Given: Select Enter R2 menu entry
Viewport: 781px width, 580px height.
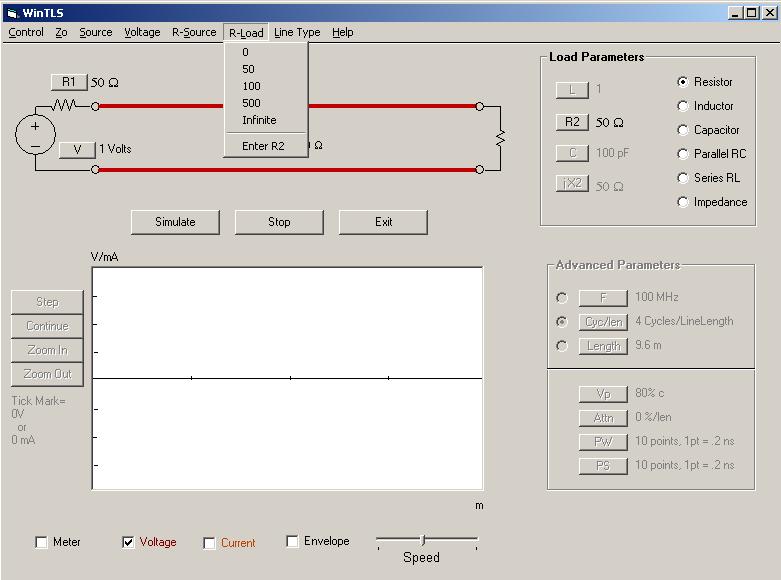Looking at the screenshot, I should [x=266, y=146].
